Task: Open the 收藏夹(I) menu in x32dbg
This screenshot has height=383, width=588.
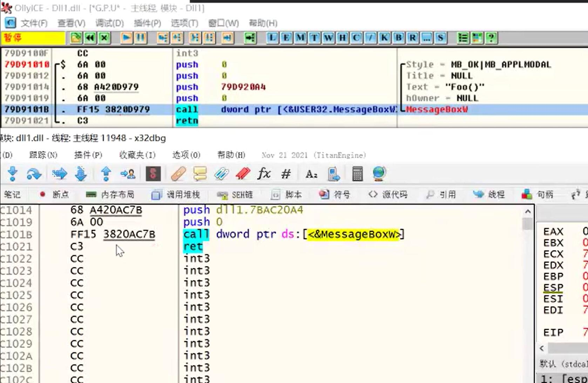Action: pyautogui.click(x=137, y=155)
